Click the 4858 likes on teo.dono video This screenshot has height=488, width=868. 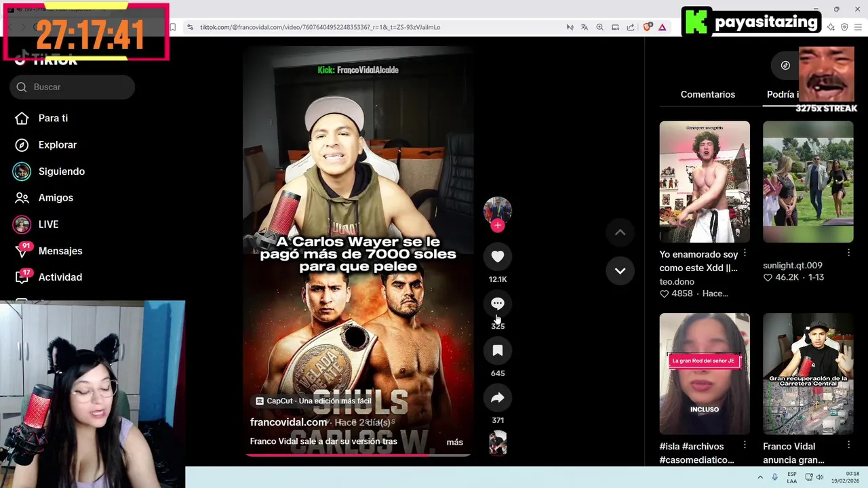click(x=676, y=293)
